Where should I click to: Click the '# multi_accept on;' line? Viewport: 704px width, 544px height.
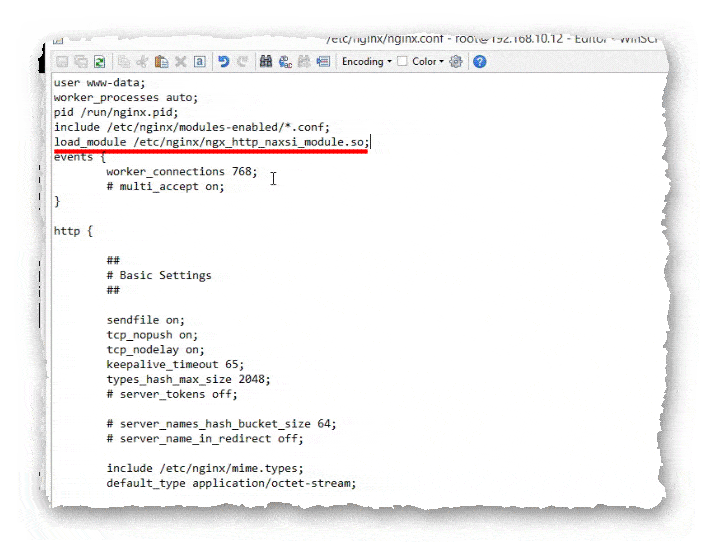pyautogui.click(x=165, y=187)
